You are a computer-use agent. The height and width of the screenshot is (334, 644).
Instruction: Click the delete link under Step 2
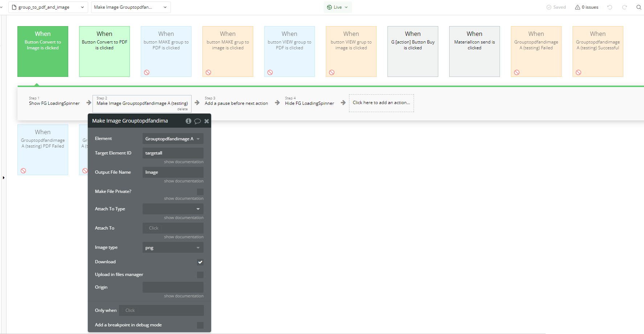tap(182, 109)
